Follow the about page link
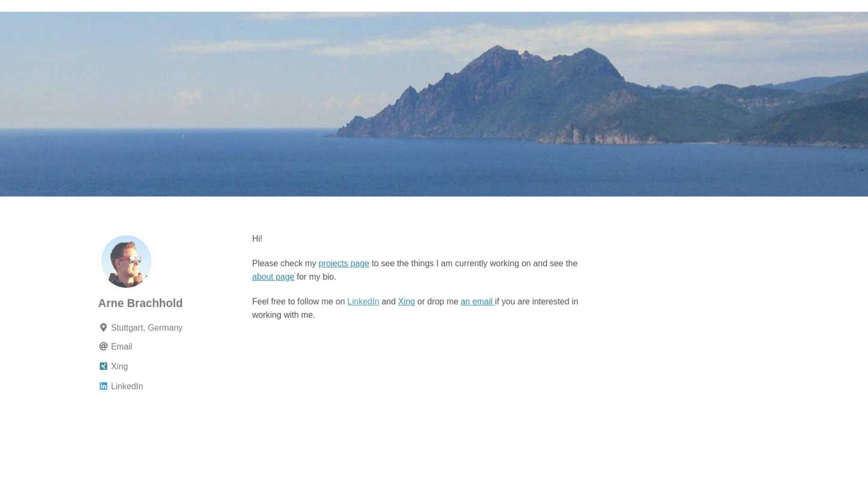 click(x=273, y=277)
